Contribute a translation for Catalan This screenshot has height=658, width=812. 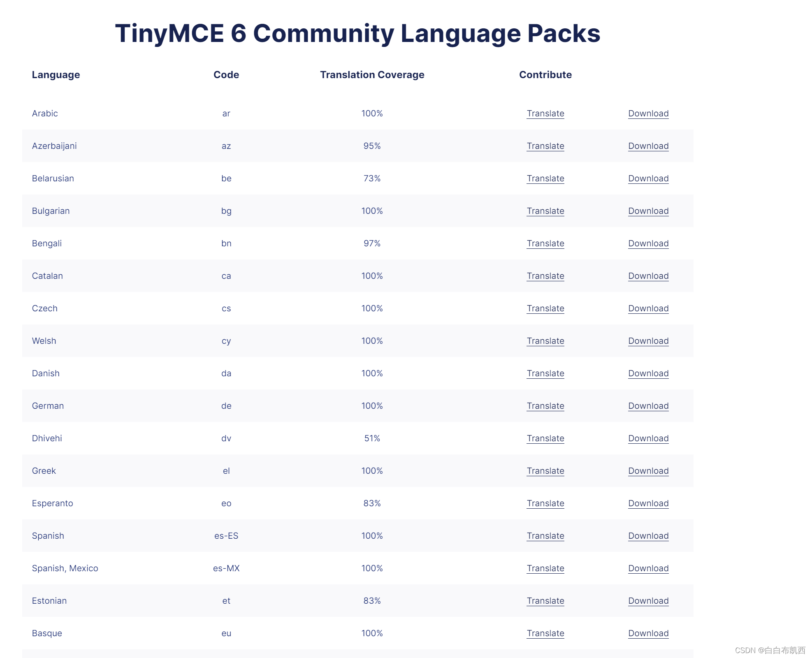[x=545, y=276]
